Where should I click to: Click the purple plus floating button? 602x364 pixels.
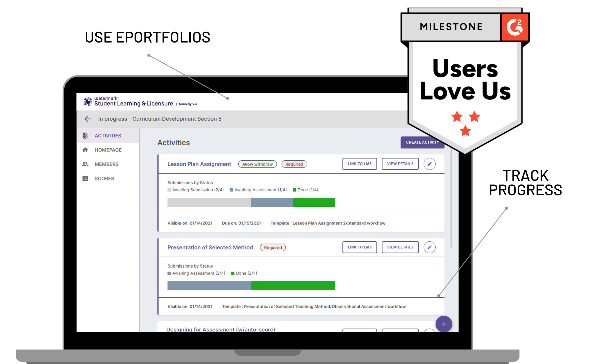coord(444,324)
